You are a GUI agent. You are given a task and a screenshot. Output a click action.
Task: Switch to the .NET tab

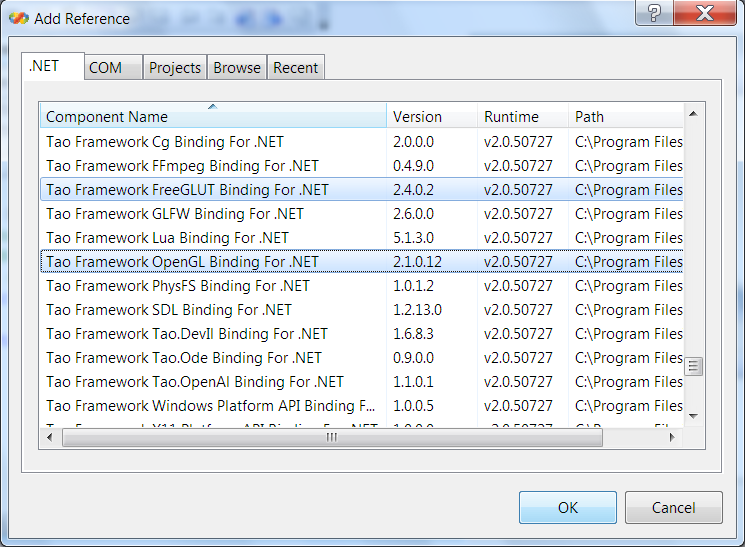(53, 66)
